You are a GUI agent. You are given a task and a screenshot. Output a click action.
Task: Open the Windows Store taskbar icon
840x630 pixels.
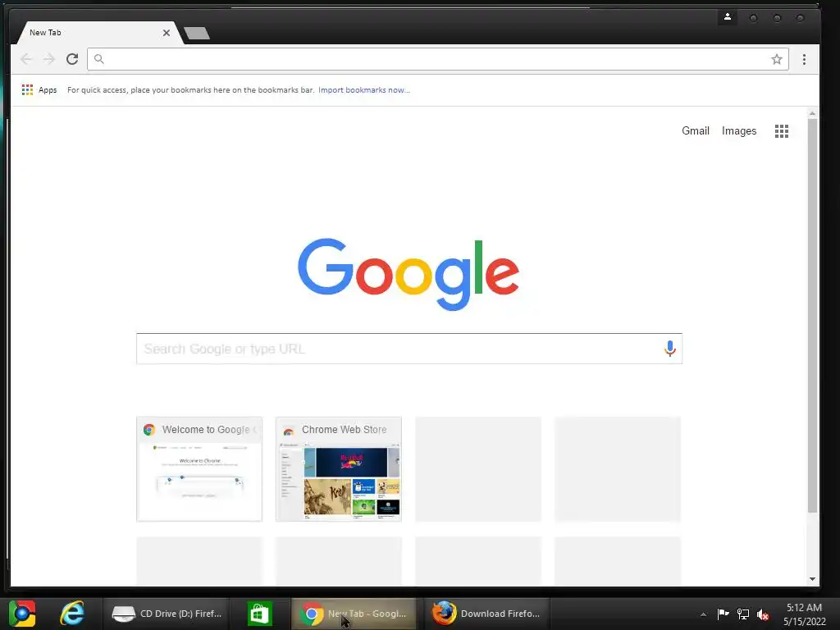point(259,614)
